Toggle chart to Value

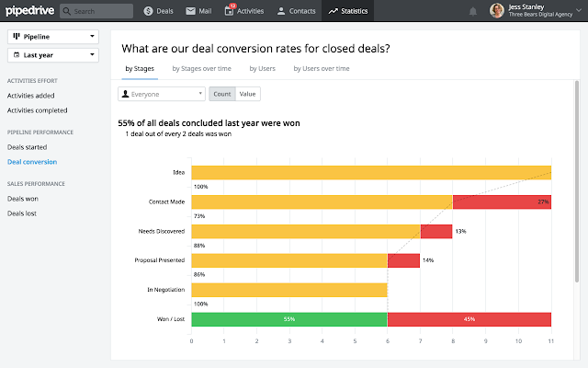tap(247, 94)
